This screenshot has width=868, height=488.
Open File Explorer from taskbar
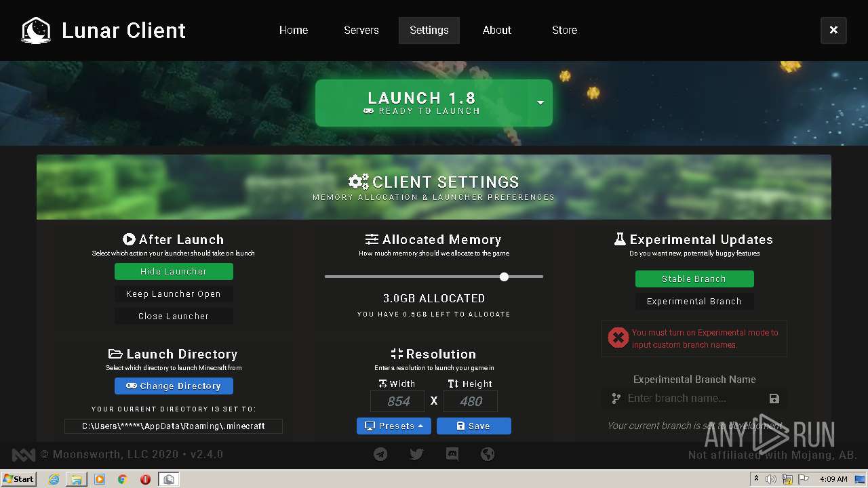pyautogui.click(x=77, y=479)
